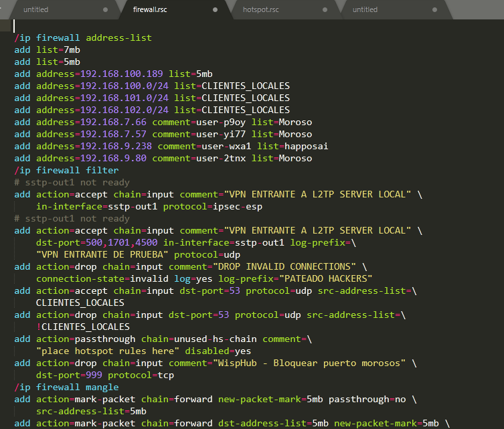Click the "dst-port=999" text
This screenshot has height=429, width=504.
click(69, 375)
